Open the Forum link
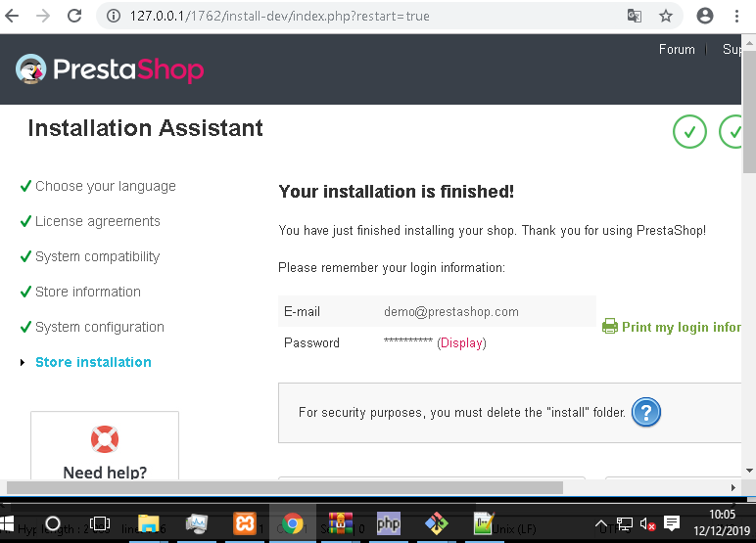 coord(677,49)
